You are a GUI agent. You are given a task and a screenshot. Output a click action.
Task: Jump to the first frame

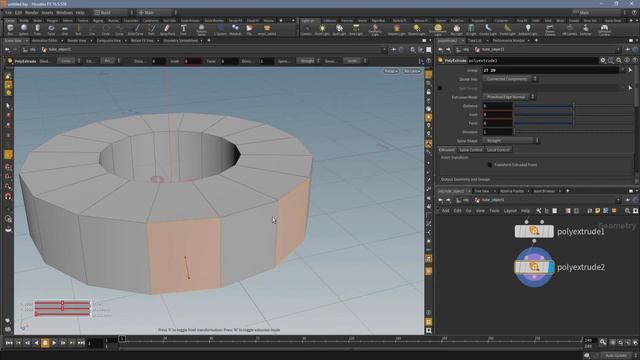point(9,343)
